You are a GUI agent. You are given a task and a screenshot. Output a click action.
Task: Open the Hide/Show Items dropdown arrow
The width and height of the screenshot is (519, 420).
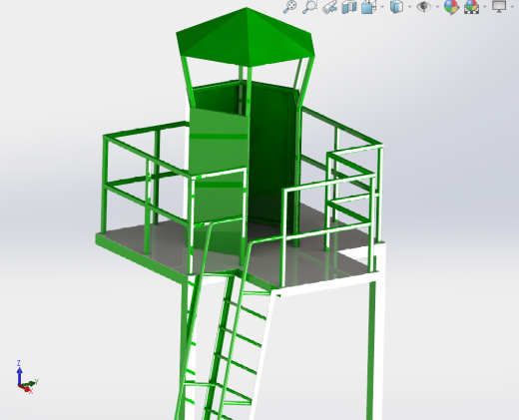pyautogui.click(x=437, y=6)
